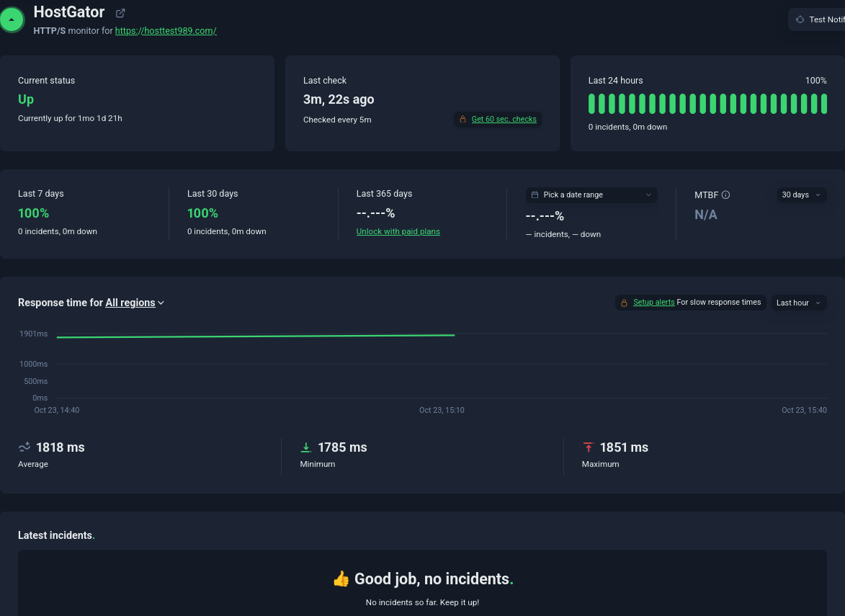This screenshot has width=845, height=616.
Task: Click 'Currently up for 1mo 1d 21h' text
Action: [70, 118]
